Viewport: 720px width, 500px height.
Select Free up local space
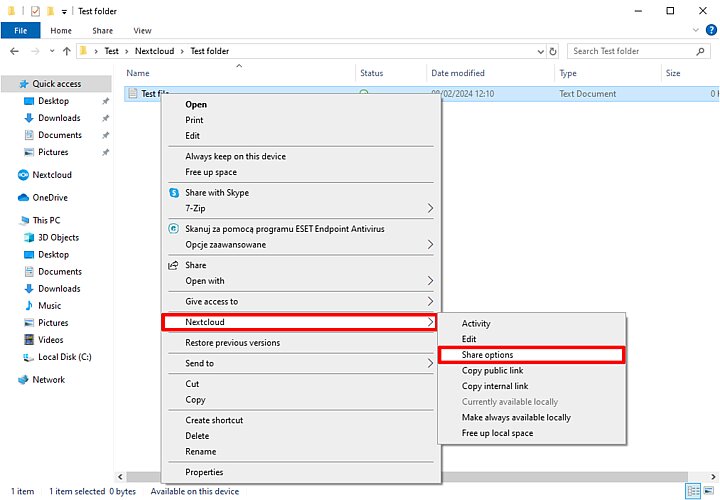click(532, 433)
